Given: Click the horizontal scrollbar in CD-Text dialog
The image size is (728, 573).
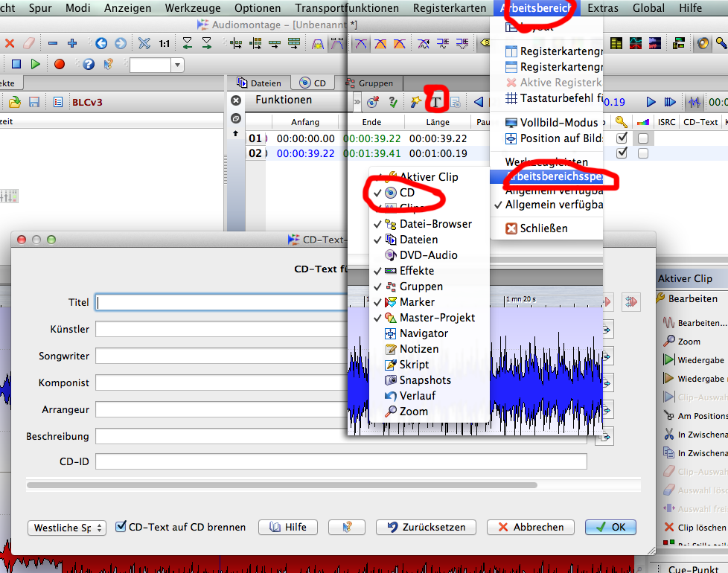Looking at the screenshot, I should (282, 485).
